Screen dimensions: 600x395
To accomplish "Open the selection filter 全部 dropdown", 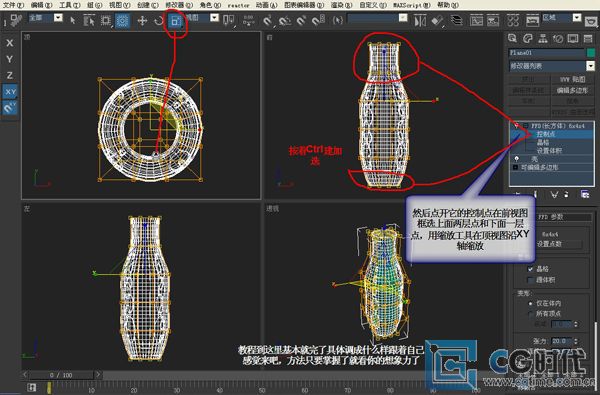I will (46, 18).
